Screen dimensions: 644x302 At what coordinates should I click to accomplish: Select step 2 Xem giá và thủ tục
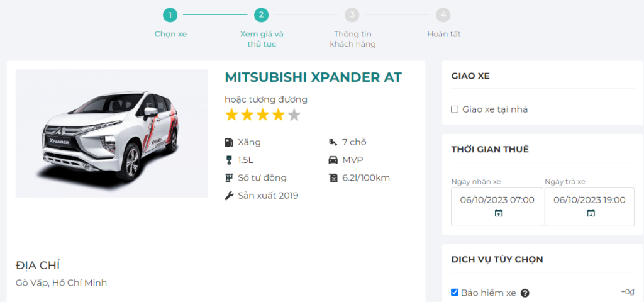click(x=262, y=15)
